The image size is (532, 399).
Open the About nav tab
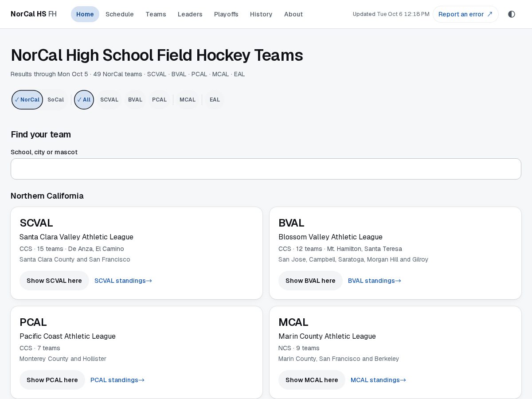click(293, 14)
